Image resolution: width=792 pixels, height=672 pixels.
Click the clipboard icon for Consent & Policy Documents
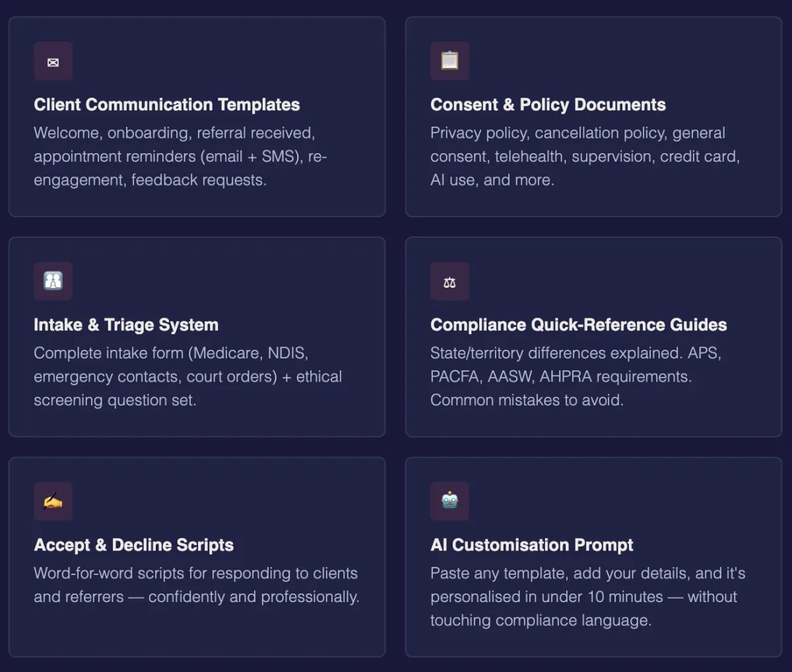tap(449, 61)
